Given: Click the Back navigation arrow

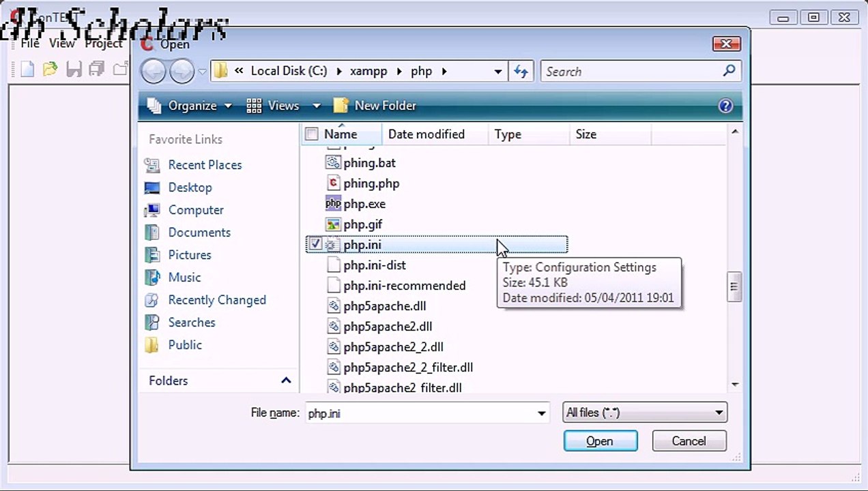Looking at the screenshot, I should pyautogui.click(x=153, y=71).
